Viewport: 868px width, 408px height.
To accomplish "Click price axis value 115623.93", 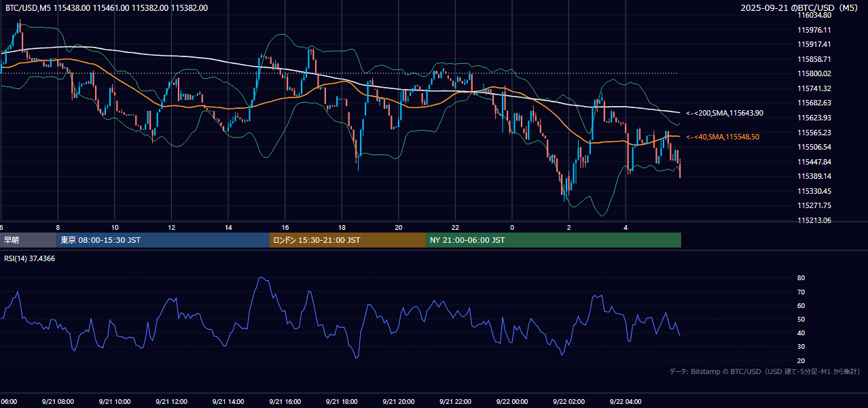I will click(814, 118).
